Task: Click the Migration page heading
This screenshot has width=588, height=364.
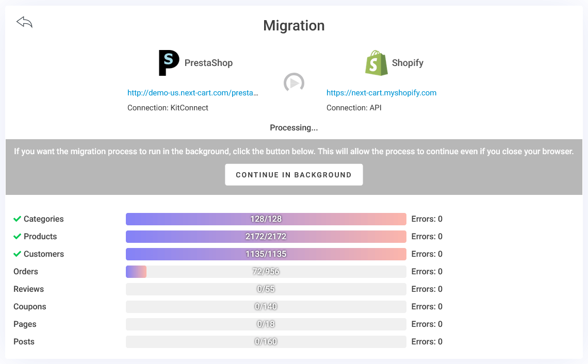Action: tap(294, 25)
